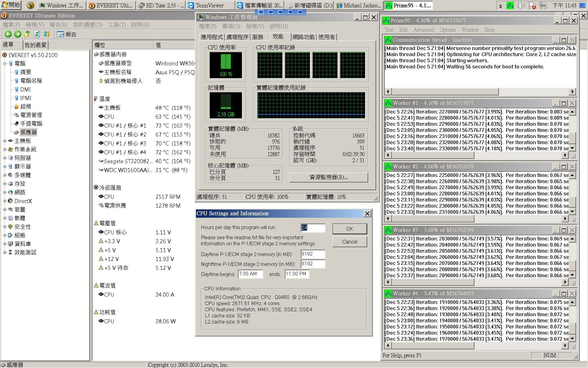This screenshot has width=588, height=368.
Task: Click Daytime P-1/ECM memory field
Action: tap(313, 254)
